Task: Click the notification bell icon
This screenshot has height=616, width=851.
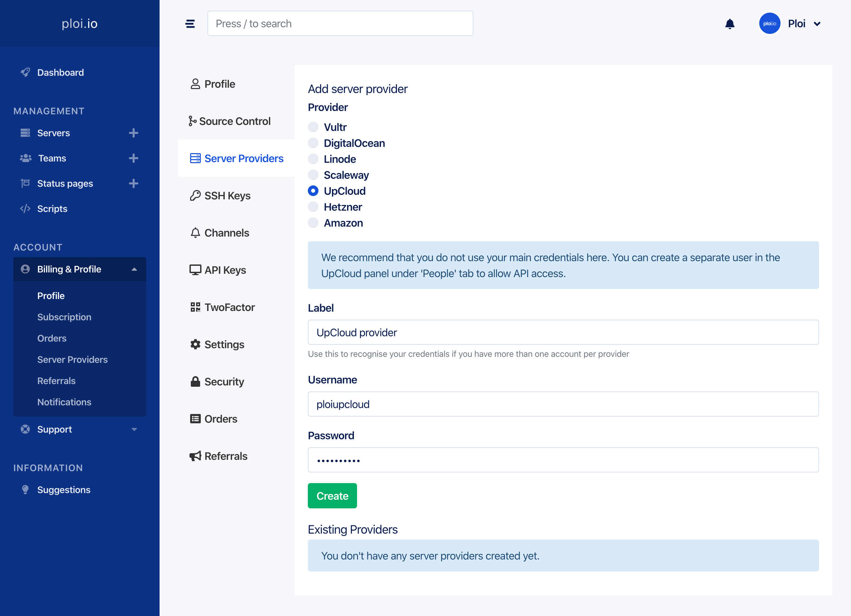Action: pyautogui.click(x=729, y=24)
